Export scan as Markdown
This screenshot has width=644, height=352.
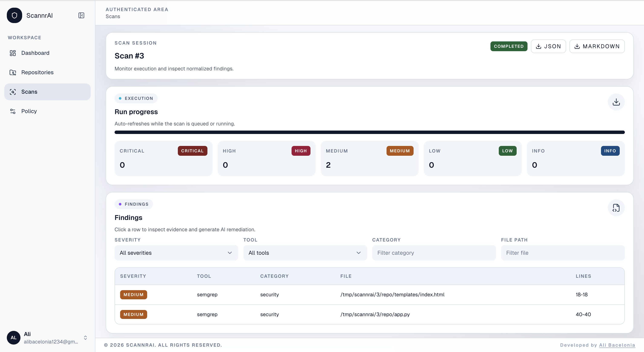coord(597,46)
